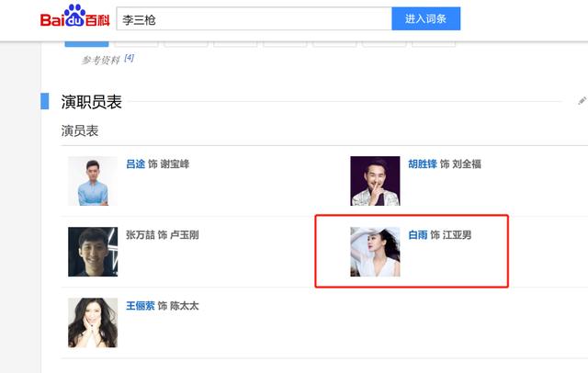Click 吕途's portrait thumbnail
This screenshot has width=588, height=373.
(93, 181)
